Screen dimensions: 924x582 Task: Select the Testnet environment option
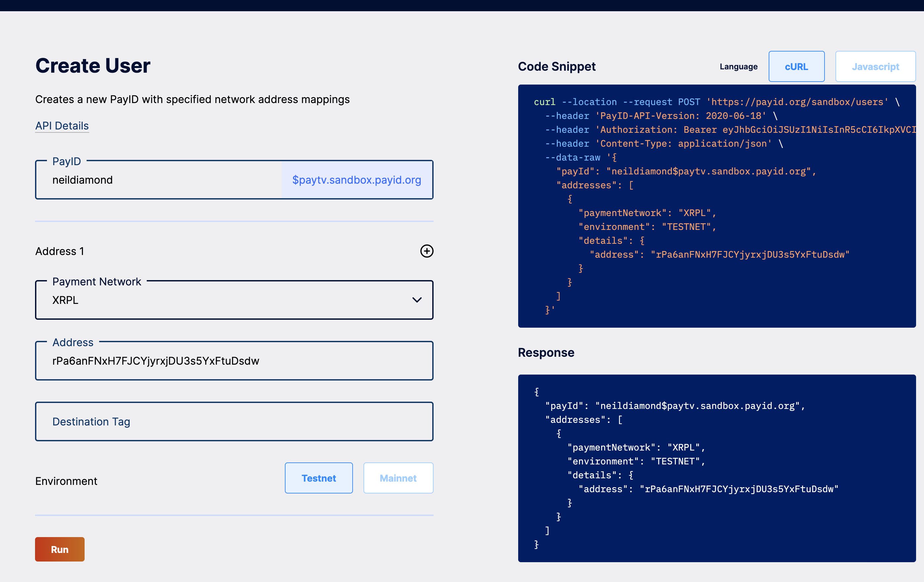[x=318, y=478]
